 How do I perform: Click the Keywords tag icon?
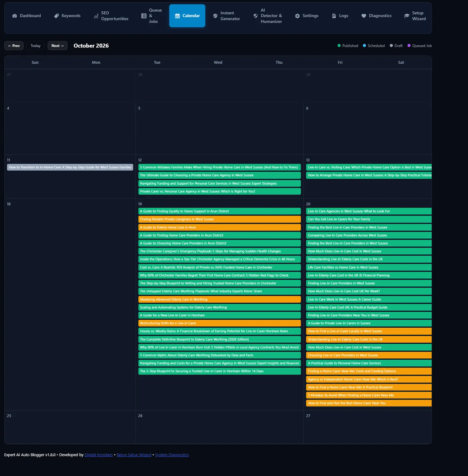click(56, 16)
